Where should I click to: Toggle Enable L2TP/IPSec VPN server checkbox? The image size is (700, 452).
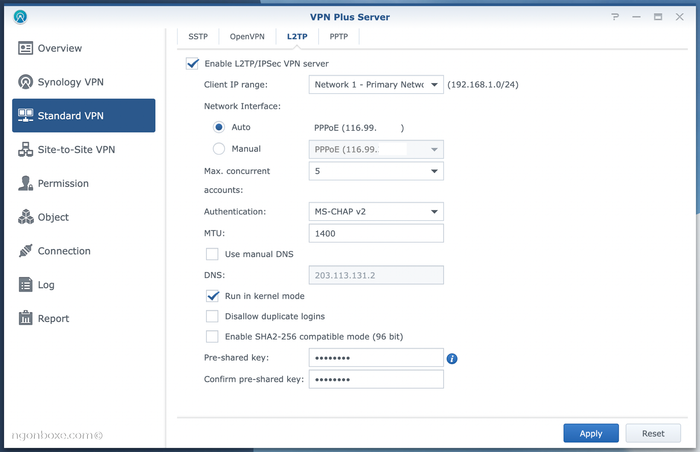pyautogui.click(x=192, y=63)
